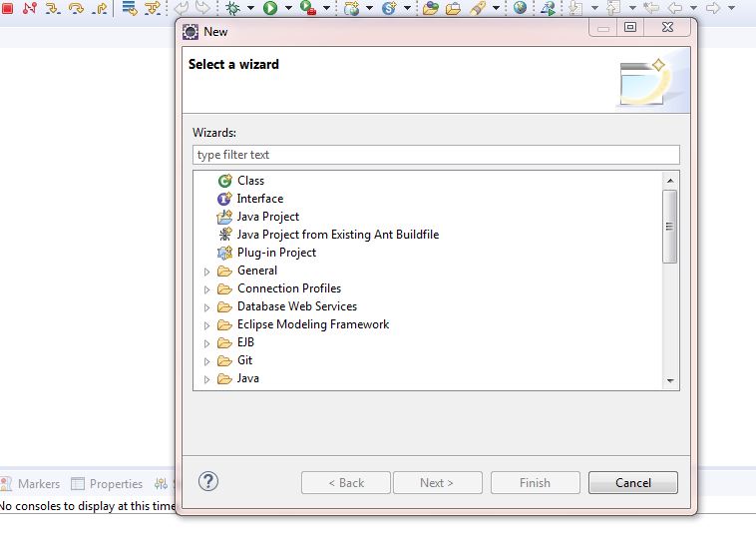Toggle Use Step Filters icon
The height and width of the screenshot is (557, 756).
(153, 8)
